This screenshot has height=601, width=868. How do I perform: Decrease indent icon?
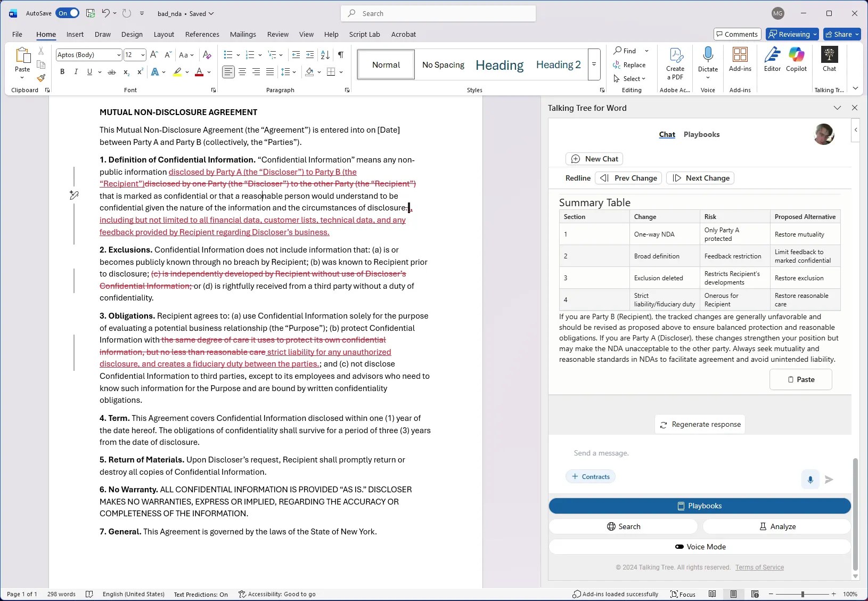tap(296, 55)
